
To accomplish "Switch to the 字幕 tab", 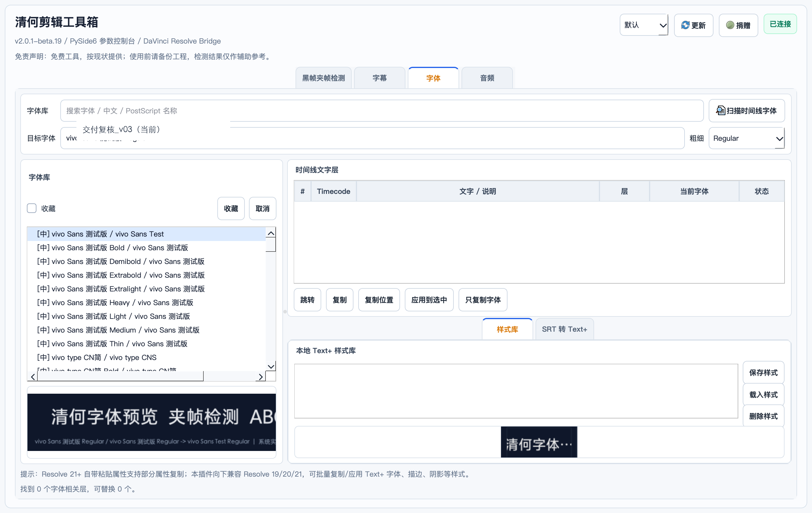I will tap(379, 78).
